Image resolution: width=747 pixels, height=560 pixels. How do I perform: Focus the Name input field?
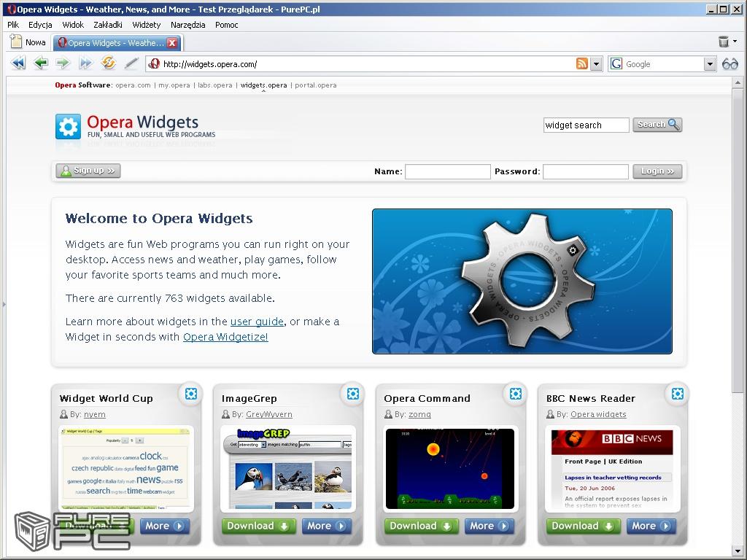[447, 171]
